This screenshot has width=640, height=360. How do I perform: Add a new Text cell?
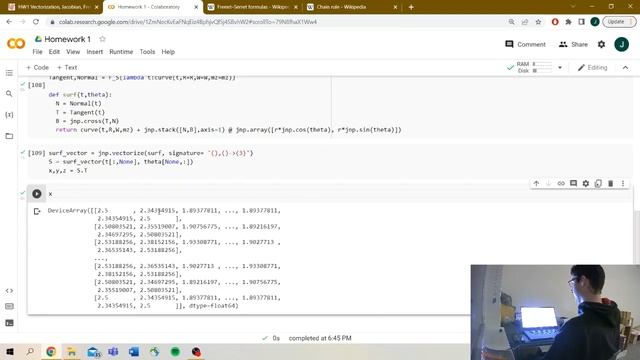pos(67,67)
